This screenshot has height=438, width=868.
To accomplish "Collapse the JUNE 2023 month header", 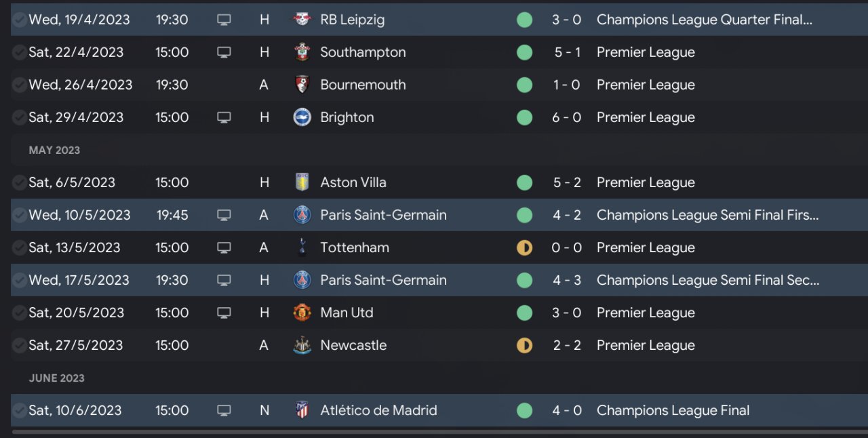I will [x=56, y=378].
